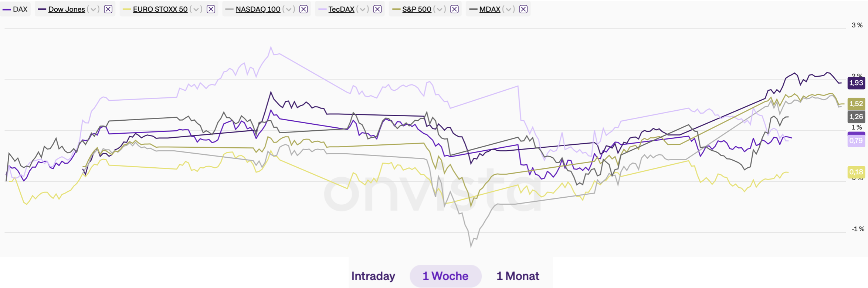Remove the MDAX series
The image size is (868, 288).
tap(523, 9)
